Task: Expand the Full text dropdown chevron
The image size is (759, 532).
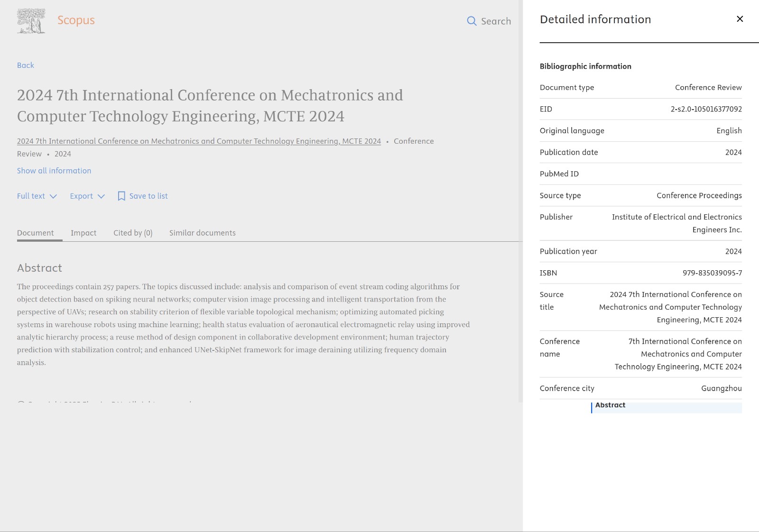Action: click(x=53, y=196)
